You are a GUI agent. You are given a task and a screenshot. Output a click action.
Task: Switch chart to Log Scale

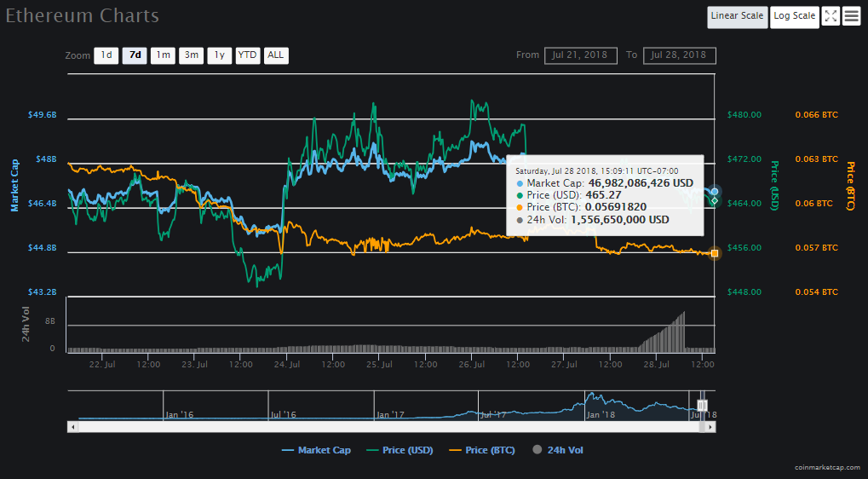point(795,16)
